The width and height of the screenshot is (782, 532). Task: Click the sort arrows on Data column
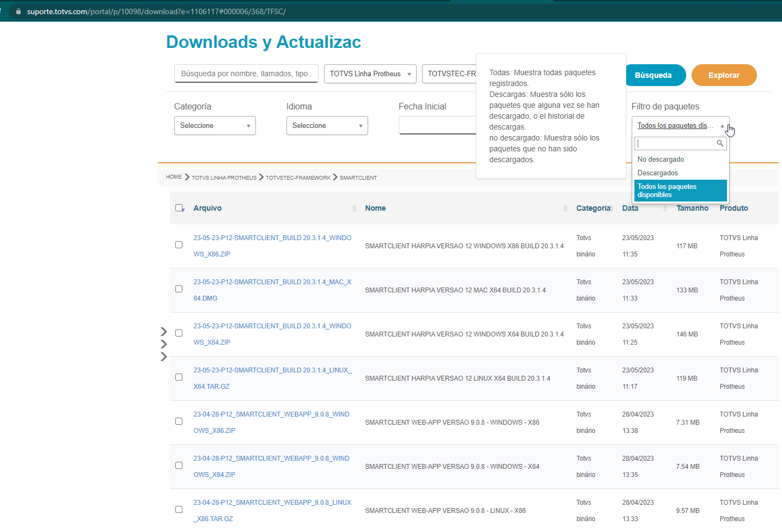coord(665,208)
